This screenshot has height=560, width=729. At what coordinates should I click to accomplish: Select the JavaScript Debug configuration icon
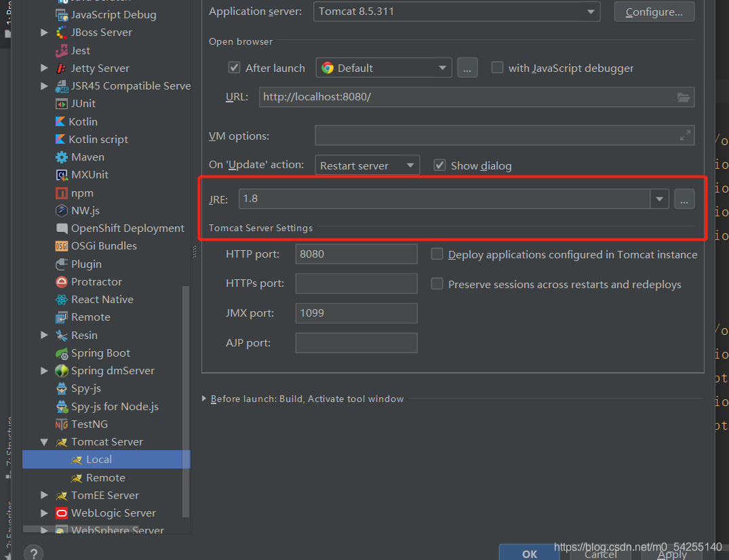click(x=61, y=15)
